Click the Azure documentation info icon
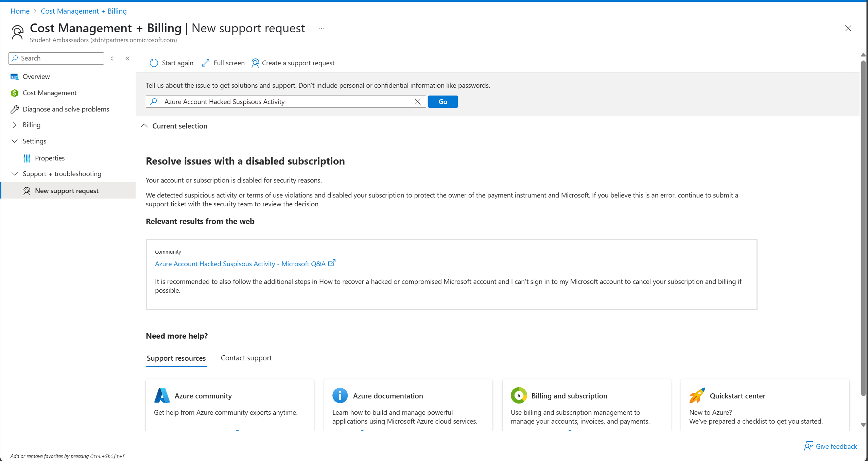Screen dimensions: 868x461 coord(340,395)
